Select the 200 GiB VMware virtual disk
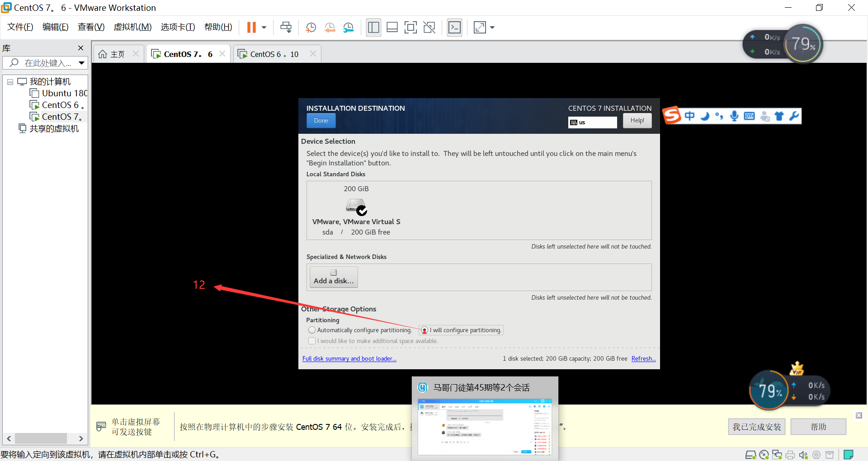The width and height of the screenshot is (868, 461). pos(356,211)
